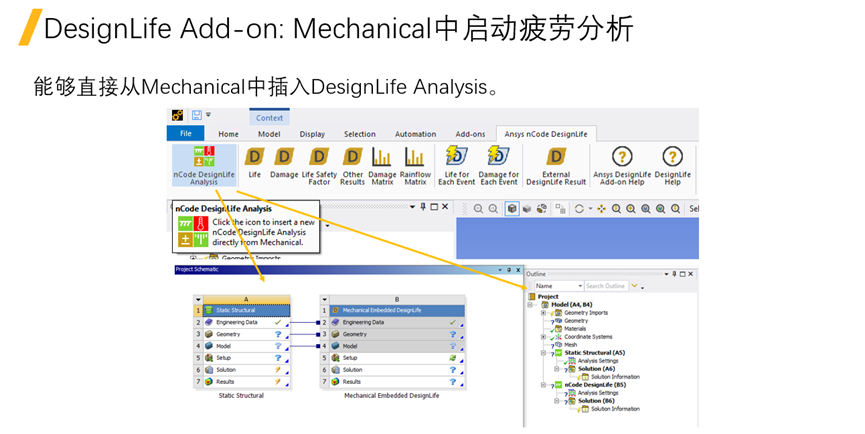Collapse the nCode DesignLife (B5) node
The height and width of the screenshot is (434, 865).
point(543,385)
